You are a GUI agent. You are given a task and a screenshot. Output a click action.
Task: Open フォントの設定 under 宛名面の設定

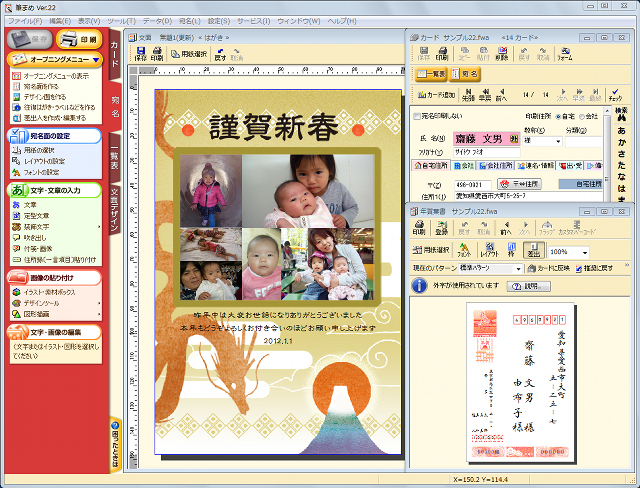pyautogui.click(x=36, y=172)
